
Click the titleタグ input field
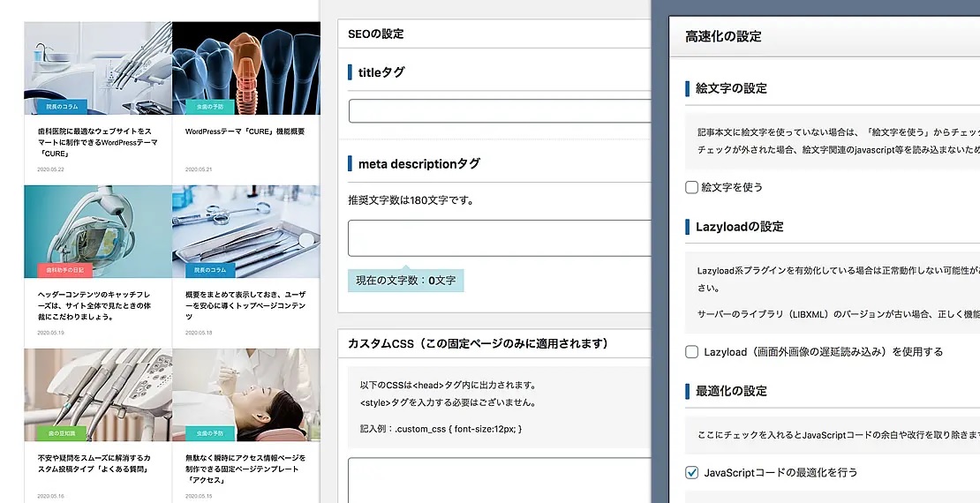[x=499, y=111]
